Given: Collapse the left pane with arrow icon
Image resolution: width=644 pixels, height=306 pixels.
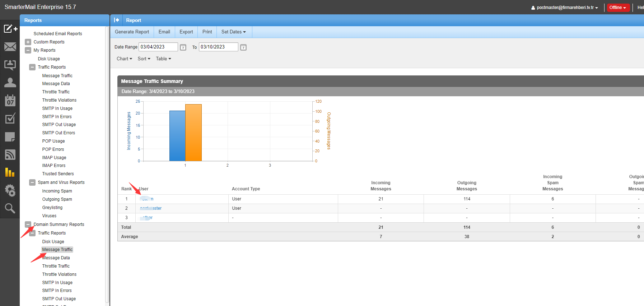Looking at the screenshot, I should (116, 20).
